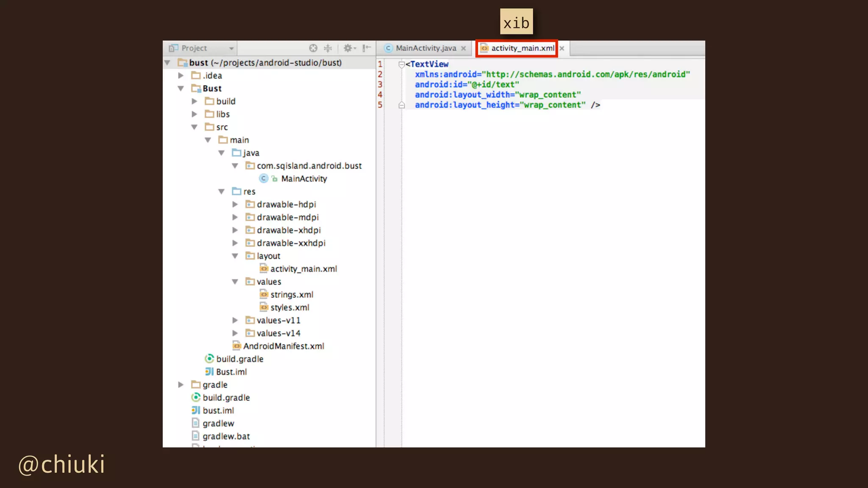
Task: Click the scroll from source target icon
Action: pos(313,48)
